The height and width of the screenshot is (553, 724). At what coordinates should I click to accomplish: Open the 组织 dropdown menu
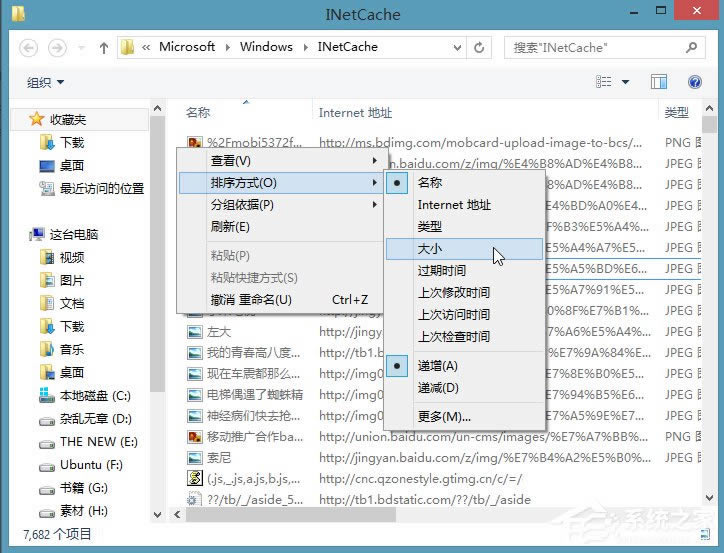click(45, 83)
